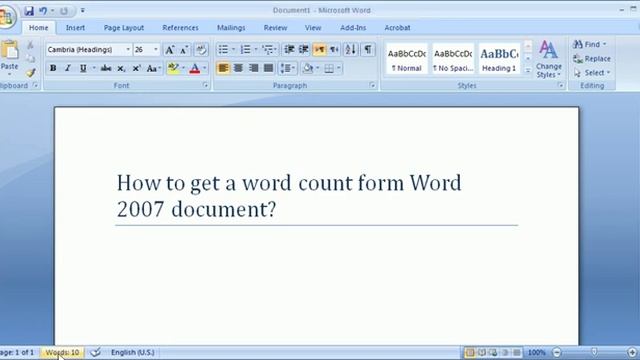640x360 pixels.
Task: Expand the Customize Quick Access Toolbar arrow
Action: click(x=82, y=10)
